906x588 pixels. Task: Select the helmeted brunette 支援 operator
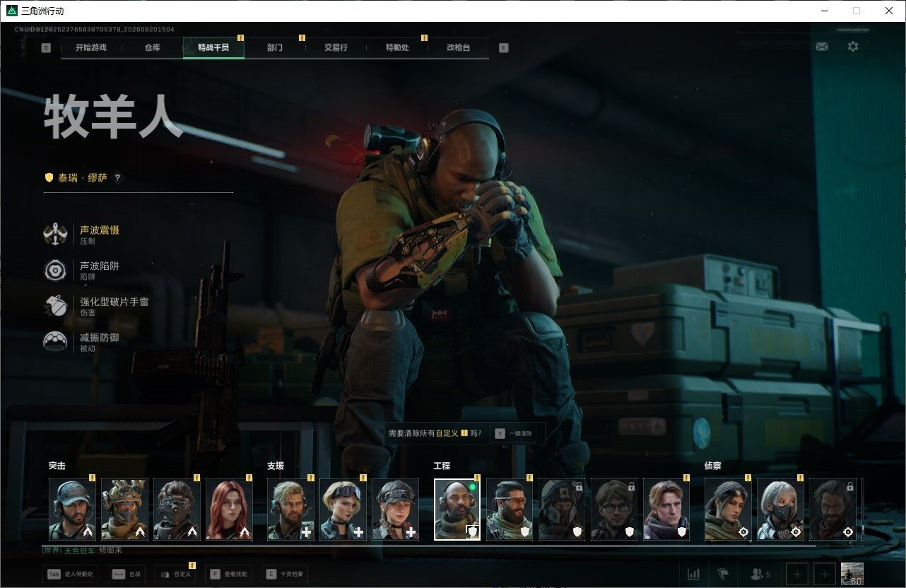pyautogui.click(x=395, y=510)
